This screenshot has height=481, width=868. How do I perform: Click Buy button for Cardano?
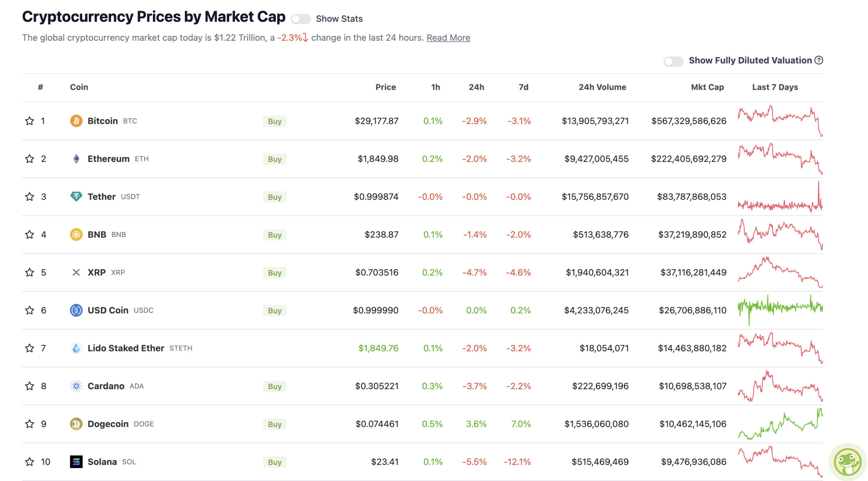click(x=275, y=386)
